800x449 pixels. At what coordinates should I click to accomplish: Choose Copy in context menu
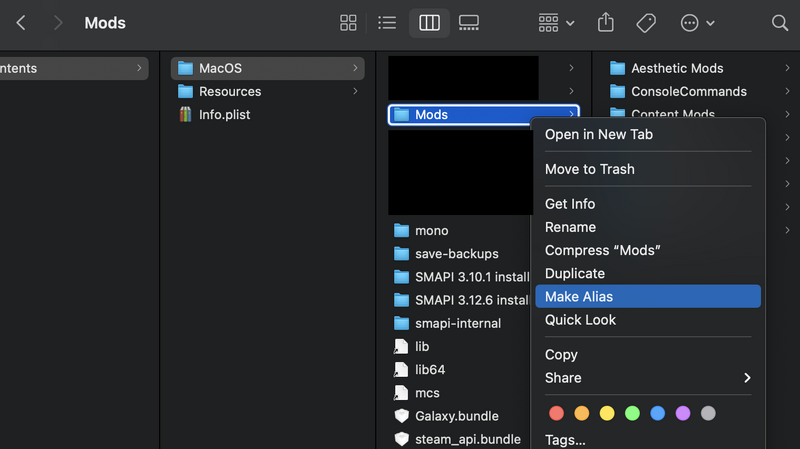[x=648, y=355]
